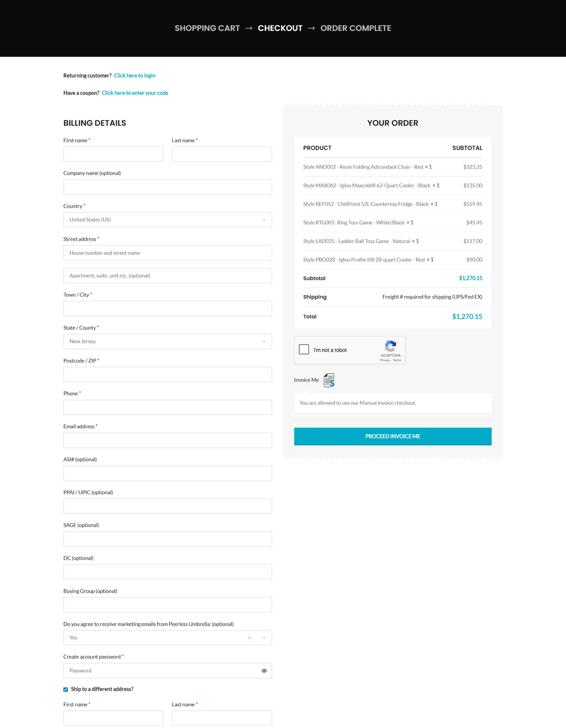Viewport: 566px width, 728px height.
Task: Click the First name input field
Action: coord(113,154)
